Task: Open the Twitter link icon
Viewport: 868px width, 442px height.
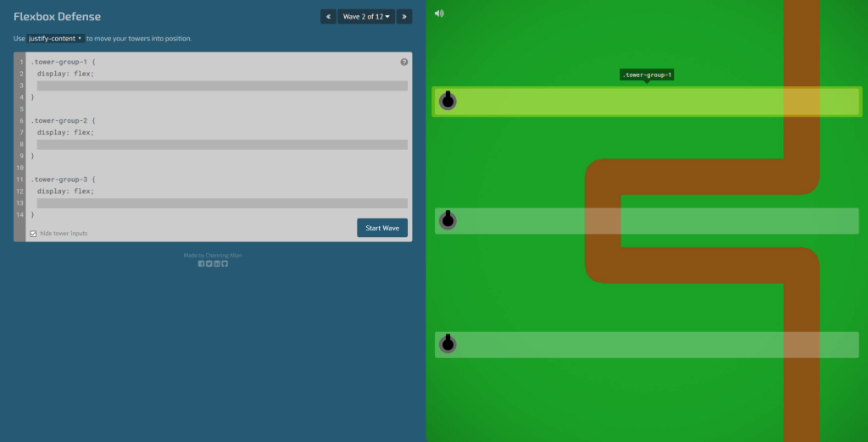Action: [209, 264]
